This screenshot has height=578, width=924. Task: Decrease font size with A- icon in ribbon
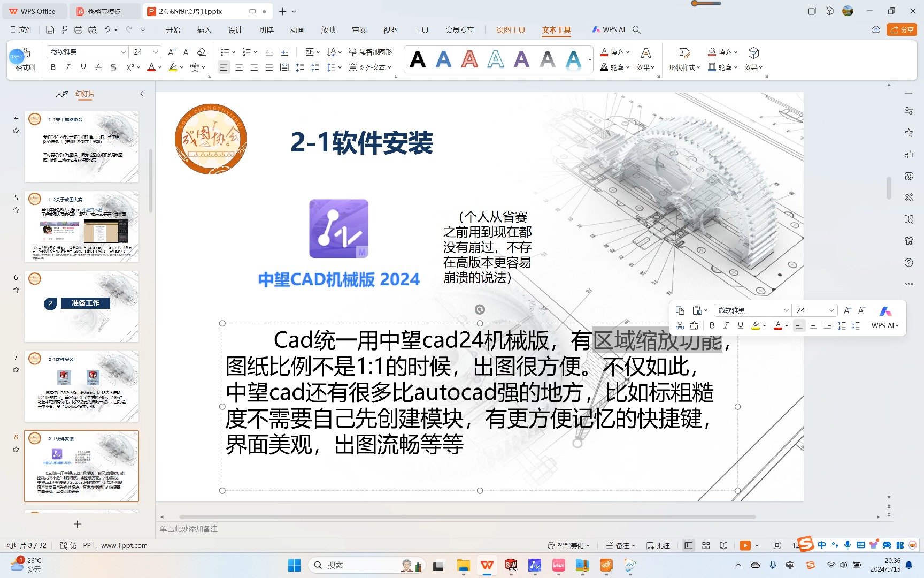(x=187, y=52)
